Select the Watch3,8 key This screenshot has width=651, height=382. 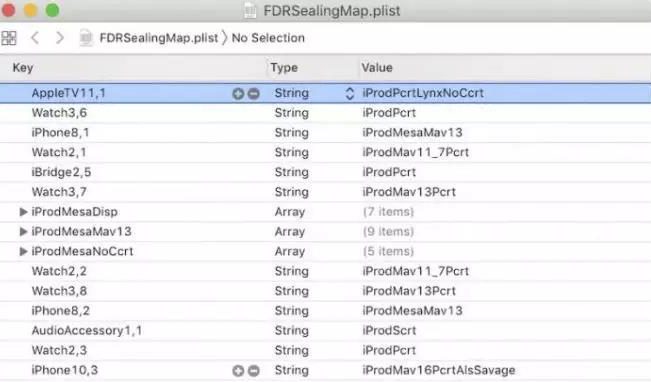point(59,291)
